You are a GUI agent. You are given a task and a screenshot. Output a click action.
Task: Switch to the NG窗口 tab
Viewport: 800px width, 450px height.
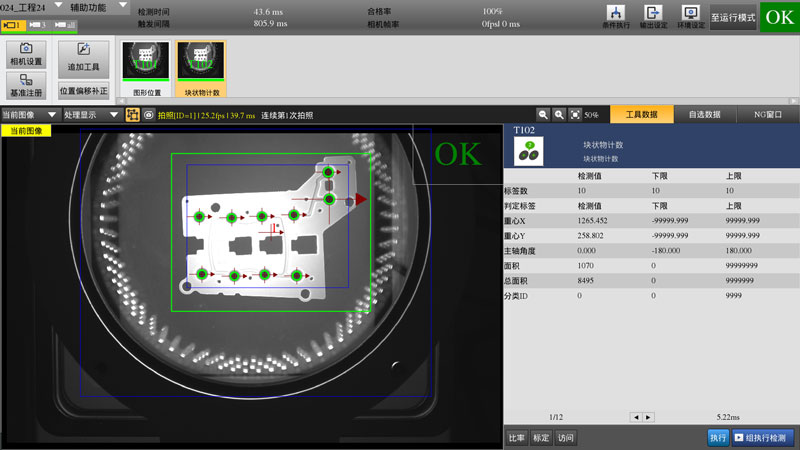(x=767, y=115)
